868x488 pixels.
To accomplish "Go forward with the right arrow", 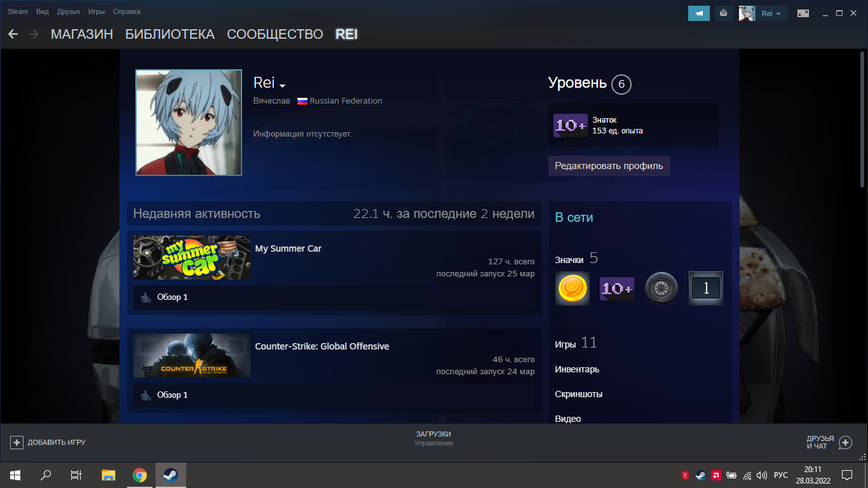I will click(34, 34).
